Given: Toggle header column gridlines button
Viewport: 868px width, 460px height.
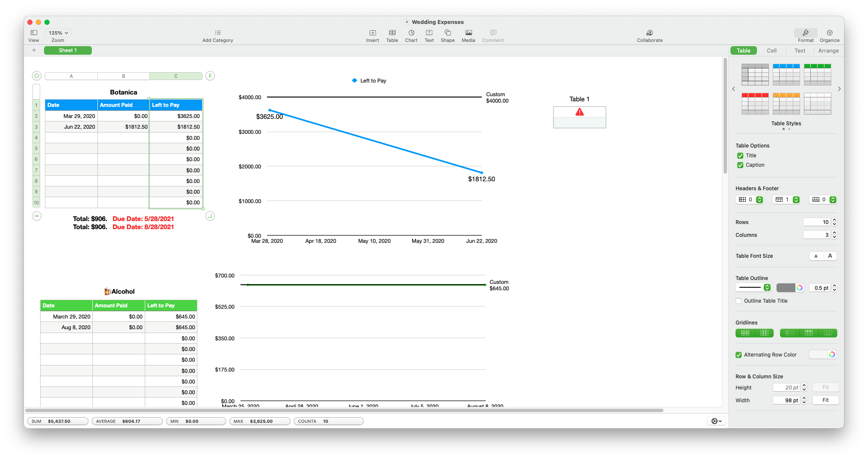Looking at the screenshot, I should (x=789, y=333).
